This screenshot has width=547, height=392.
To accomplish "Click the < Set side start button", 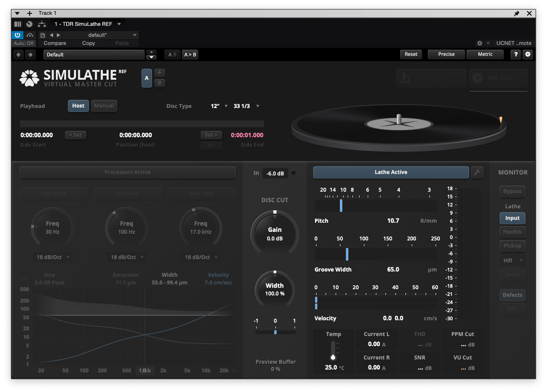I will [76, 135].
